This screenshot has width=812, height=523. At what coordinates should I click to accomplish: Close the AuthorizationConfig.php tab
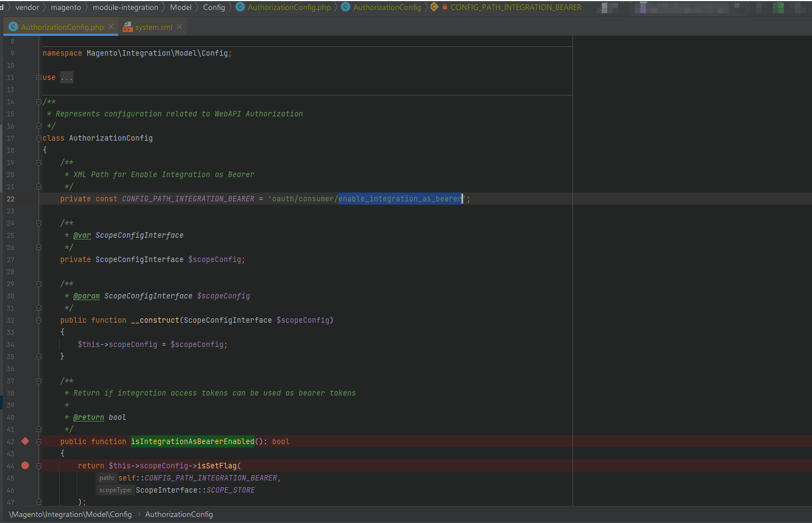point(111,26)
